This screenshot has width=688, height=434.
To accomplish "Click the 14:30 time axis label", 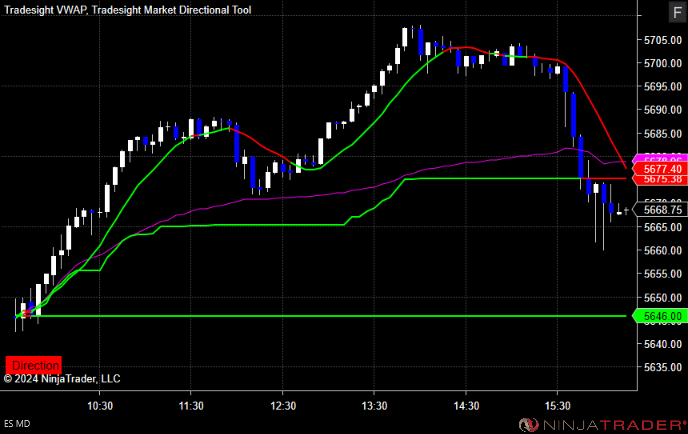I will point(466,406).
